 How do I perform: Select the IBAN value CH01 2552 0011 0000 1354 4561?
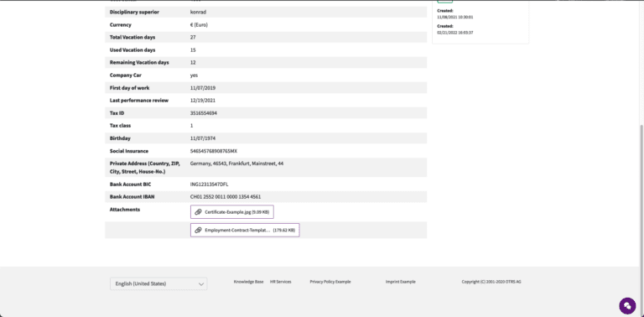pos(226,197)
